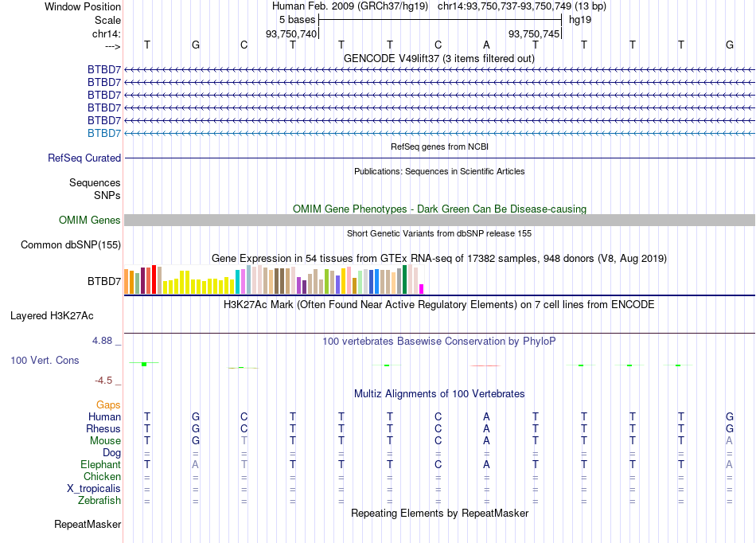This screenshot has width=756, height=543.
Task: Click the 'OMIM Genes' green label
Action: coord(89,221)
